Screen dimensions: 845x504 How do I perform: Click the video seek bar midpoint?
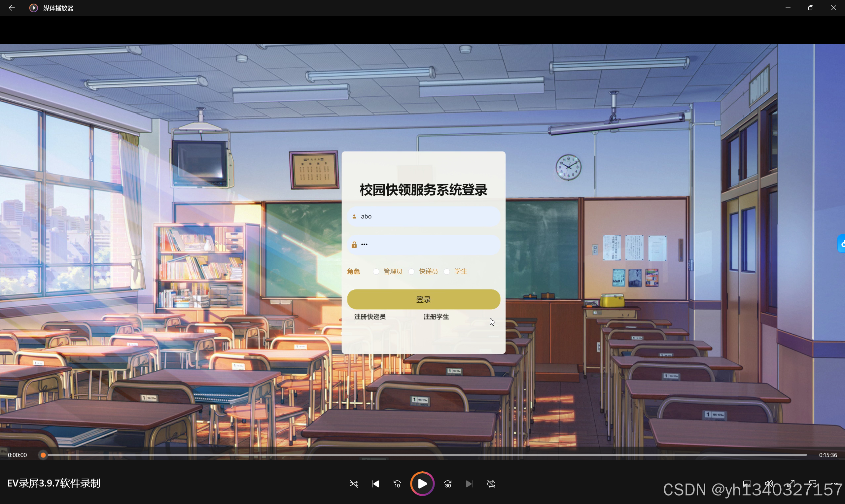tap(425, 455)
